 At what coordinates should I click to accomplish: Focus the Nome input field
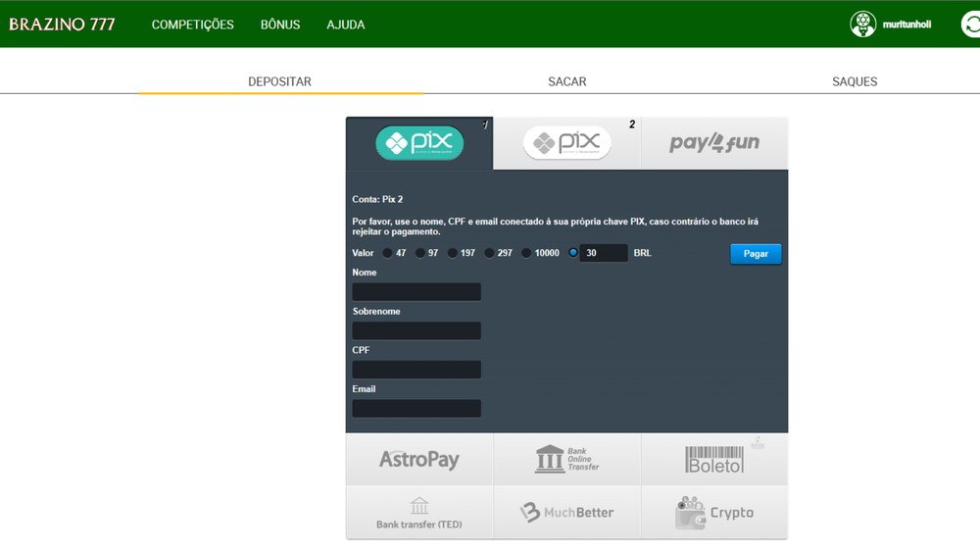[x=416, y=292]
